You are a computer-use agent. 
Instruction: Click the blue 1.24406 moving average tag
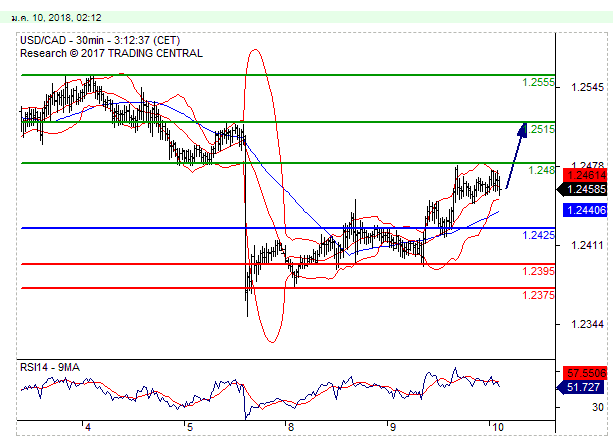click(x=585, y=210)
